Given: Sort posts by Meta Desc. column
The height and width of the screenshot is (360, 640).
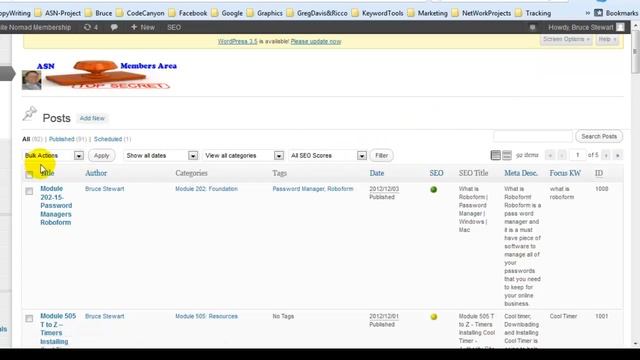Looking at the screenshot, I should coord(521,173).
